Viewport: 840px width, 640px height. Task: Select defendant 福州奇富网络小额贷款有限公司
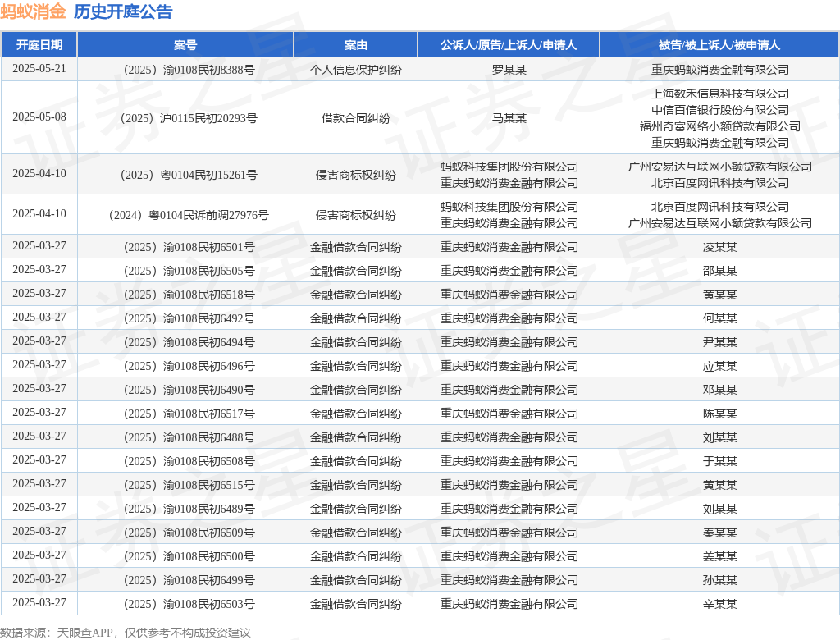720,126
